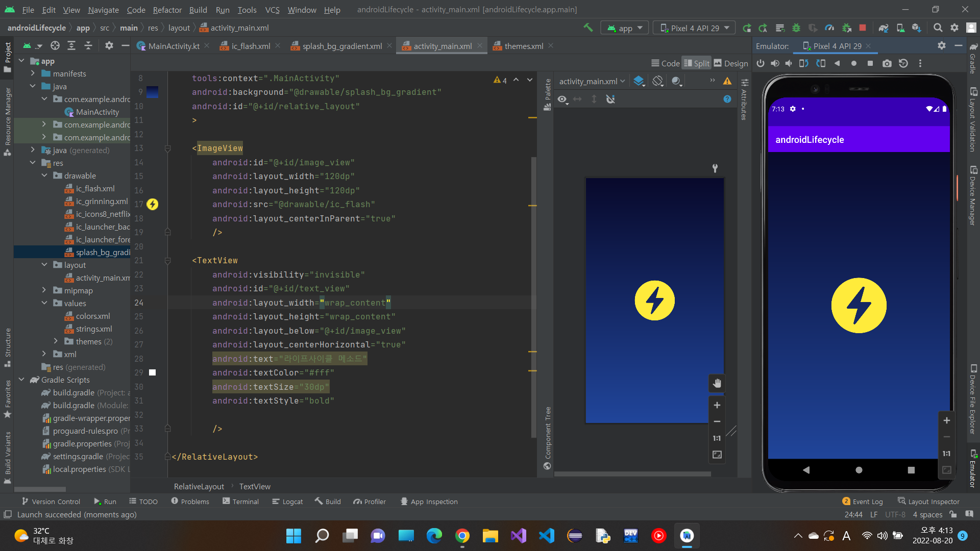Image resolution: width=980 pixels, height=551 pixels.
Task: Switch editor to Design view mode
Action: 731,63
